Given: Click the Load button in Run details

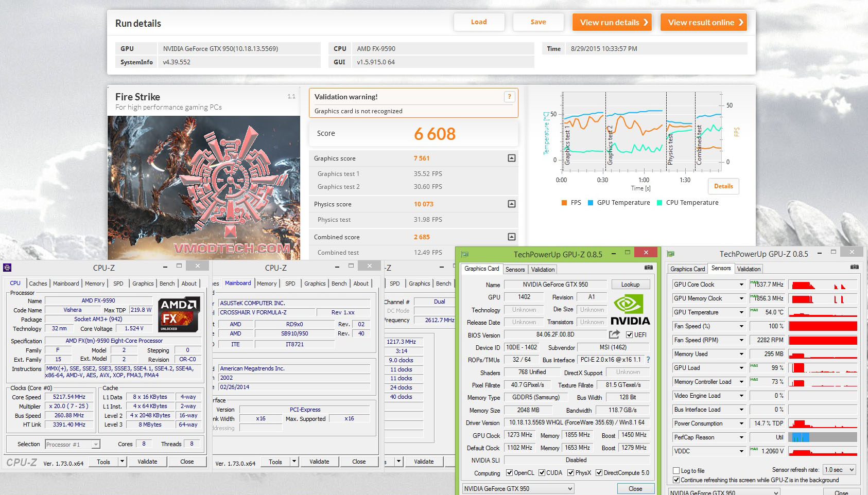Looking at the screenshot, I should pyautogui.click(x=479, y=22).
